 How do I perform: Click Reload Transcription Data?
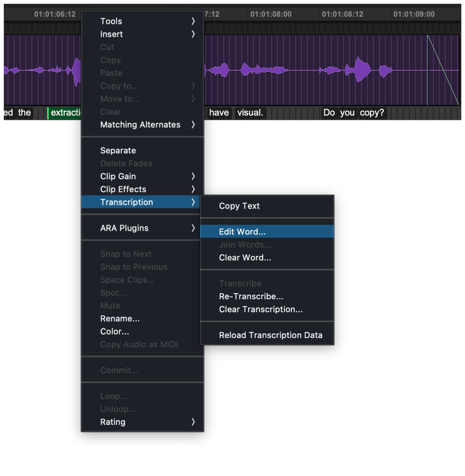270,335
